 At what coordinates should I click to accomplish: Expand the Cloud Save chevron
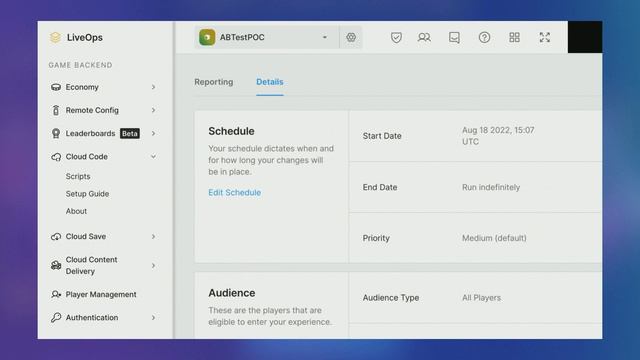click(x=153, y=236)
